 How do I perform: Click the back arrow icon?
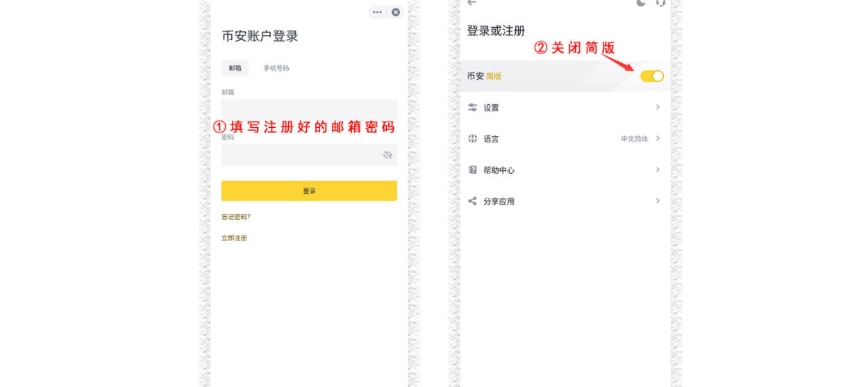(x=472, y=3)
